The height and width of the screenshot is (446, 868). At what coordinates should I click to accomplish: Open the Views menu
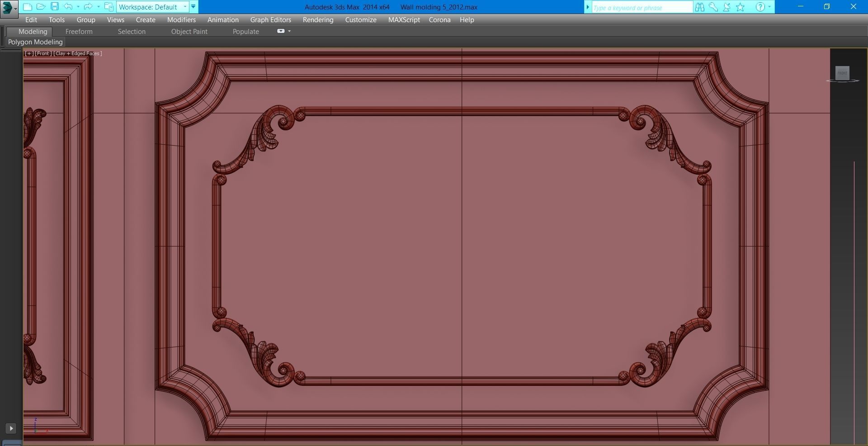(116, 20)
